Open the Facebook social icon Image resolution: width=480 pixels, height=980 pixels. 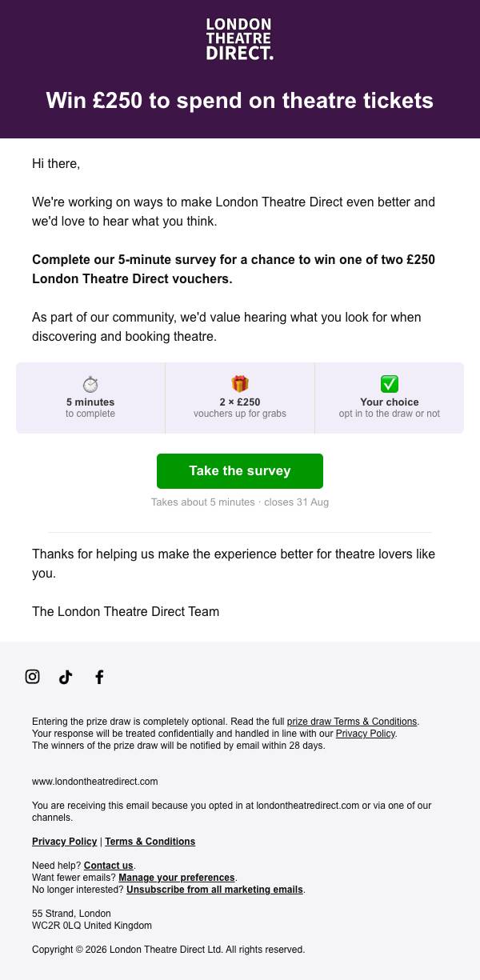[99, 677]
